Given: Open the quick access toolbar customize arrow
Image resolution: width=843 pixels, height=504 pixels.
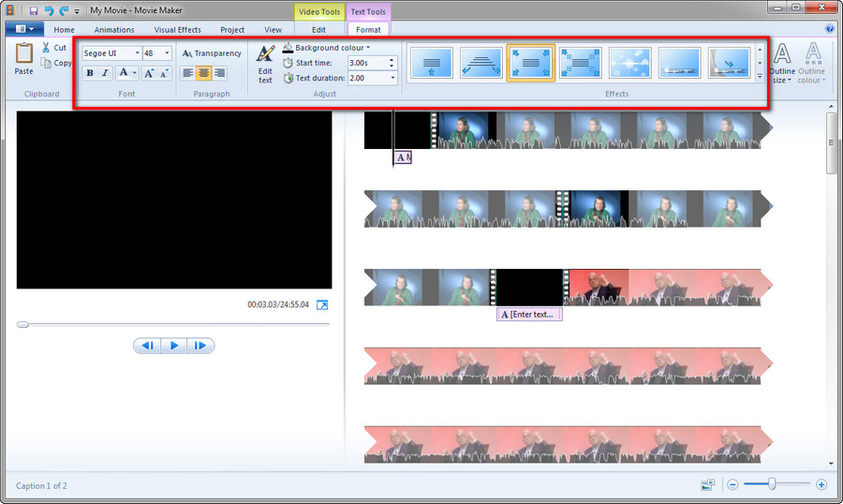Looking at the screenshot, I should coord(77,10).
